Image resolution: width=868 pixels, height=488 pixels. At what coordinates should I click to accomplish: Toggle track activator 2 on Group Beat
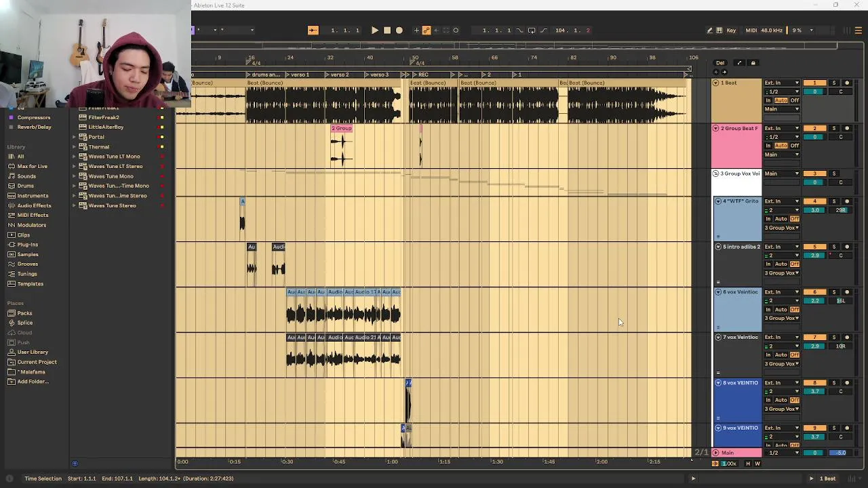814,128
